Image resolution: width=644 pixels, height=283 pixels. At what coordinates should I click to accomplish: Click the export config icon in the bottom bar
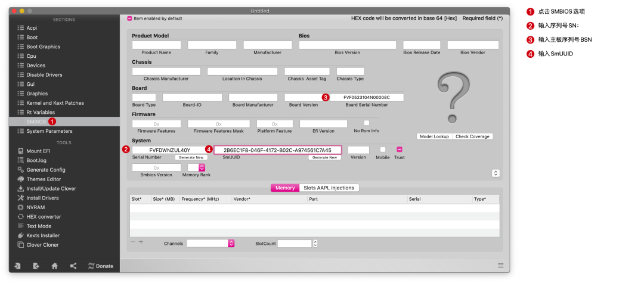pyautogui.click(x=36, y=266)
